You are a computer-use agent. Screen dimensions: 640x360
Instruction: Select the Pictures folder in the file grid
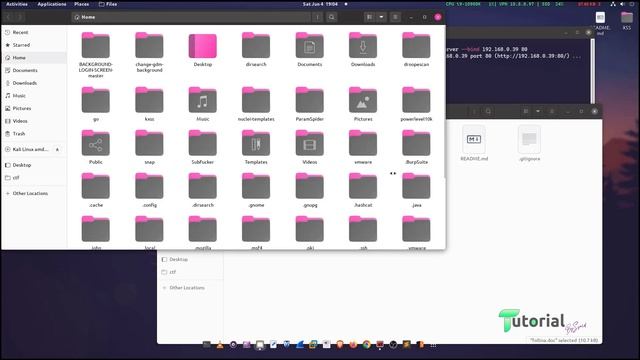363,104
